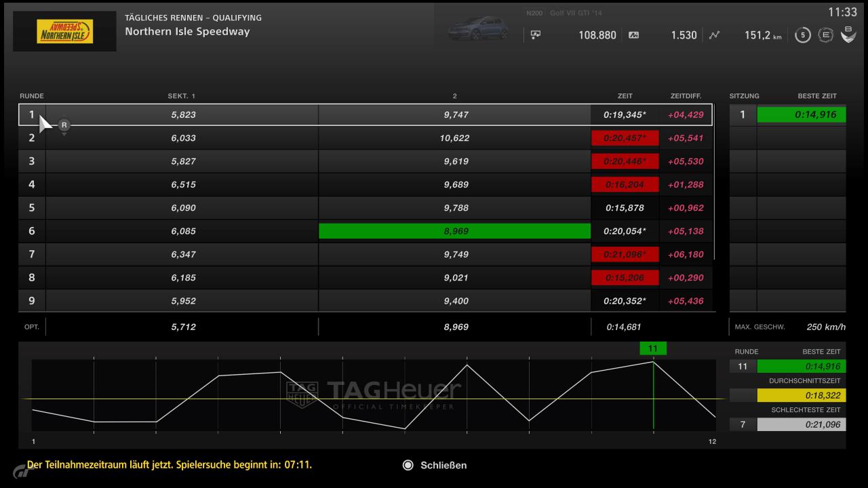Click the 11:33 clock

pos(843,12)
